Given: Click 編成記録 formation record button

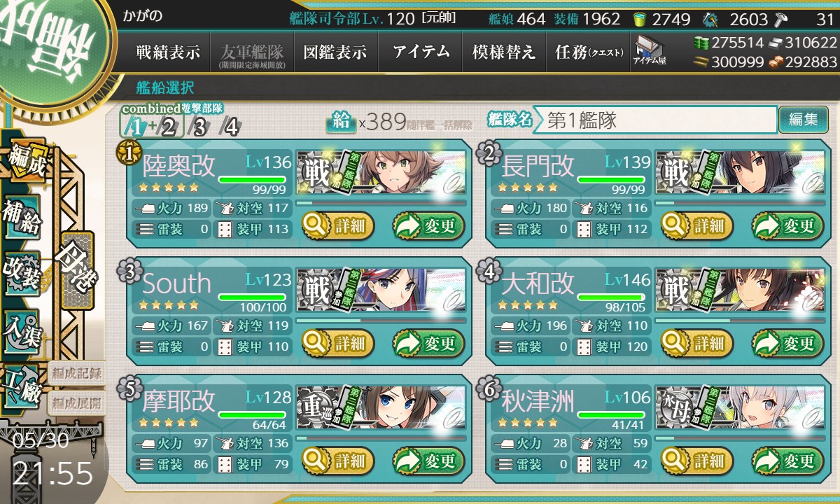Looking at the screenshot, I should (x=76, y=373).
